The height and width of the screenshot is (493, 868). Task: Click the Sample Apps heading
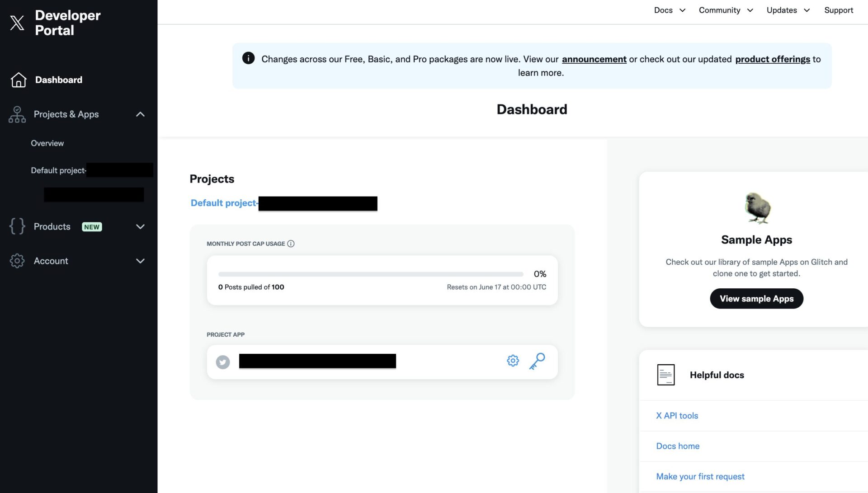point(756,239)
